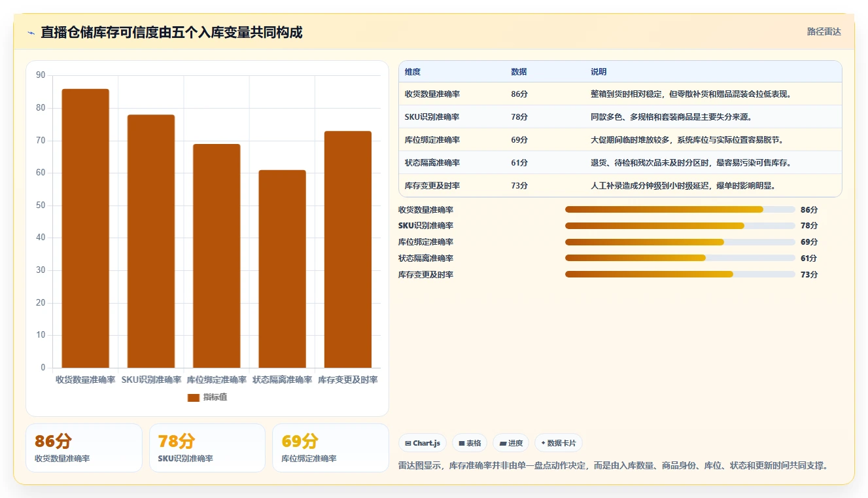Click the 状态隔离准确率 bar in chart
868x498 pixels.
pyautogui.click(x=282, y=269)
